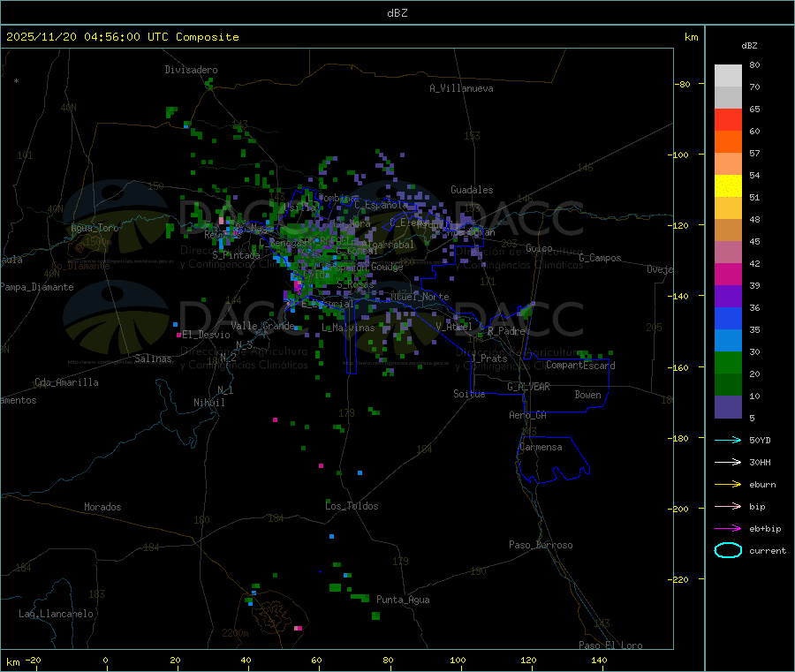Click the Punta_Agua map label
The height and width of the screenshot is (672, 795).
pos(403,600)
